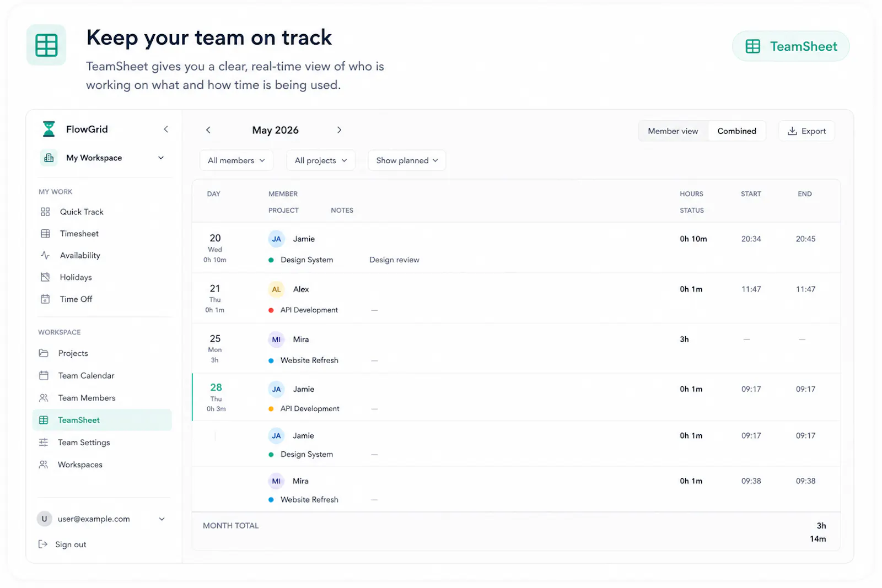Open the All members filter dropdown
The image size is (882, 588).
point(236,160)
